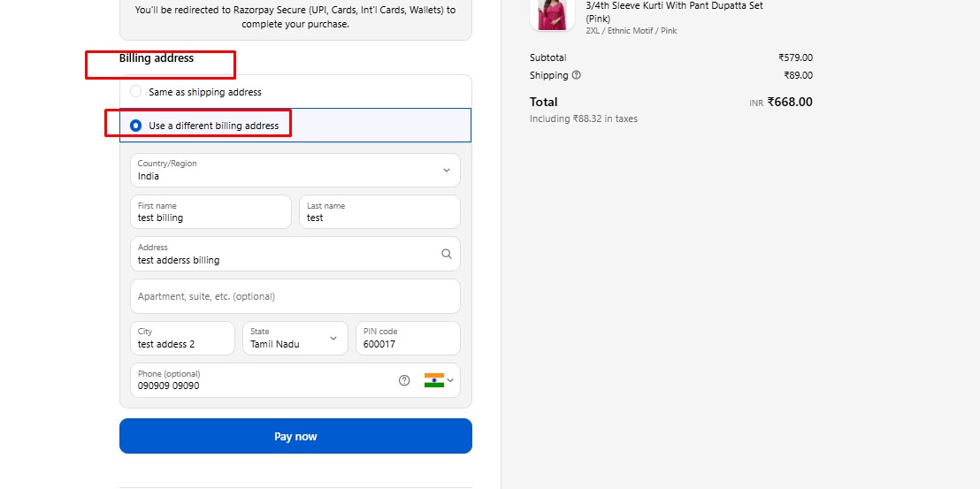Click the search icon in Address field
980x489 pixels.
[x=447, y=254]
